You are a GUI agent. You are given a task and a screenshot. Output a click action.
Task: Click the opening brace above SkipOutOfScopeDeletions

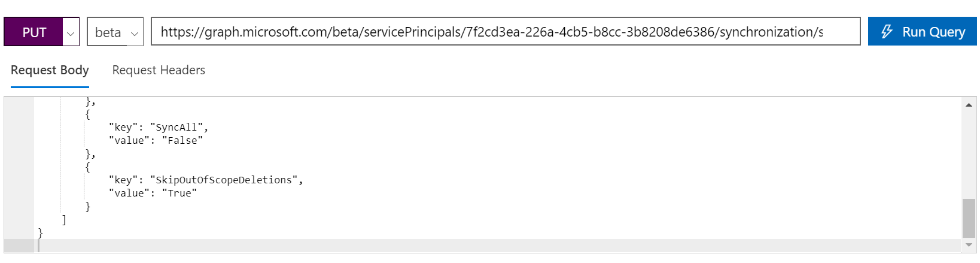coord(88,167)
